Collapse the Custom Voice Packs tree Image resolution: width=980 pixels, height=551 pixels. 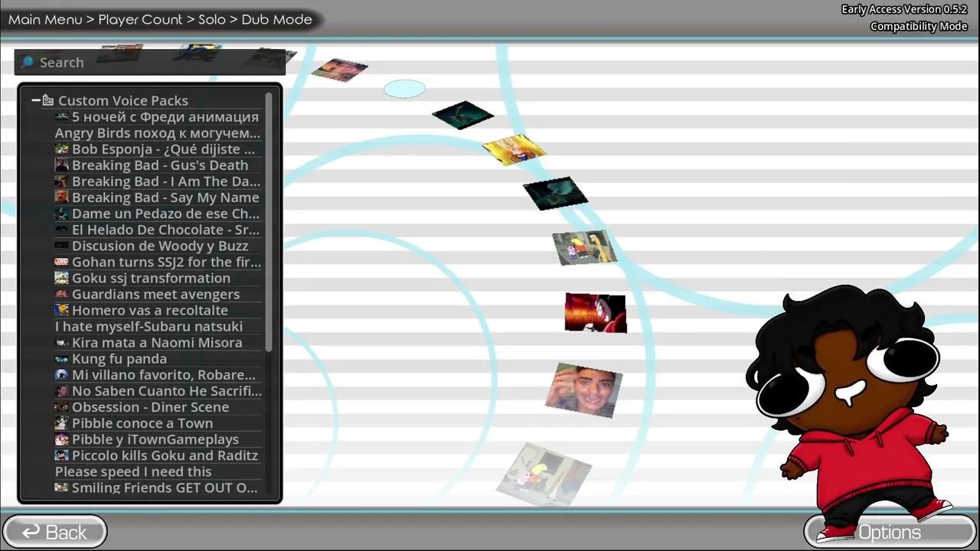36,100
